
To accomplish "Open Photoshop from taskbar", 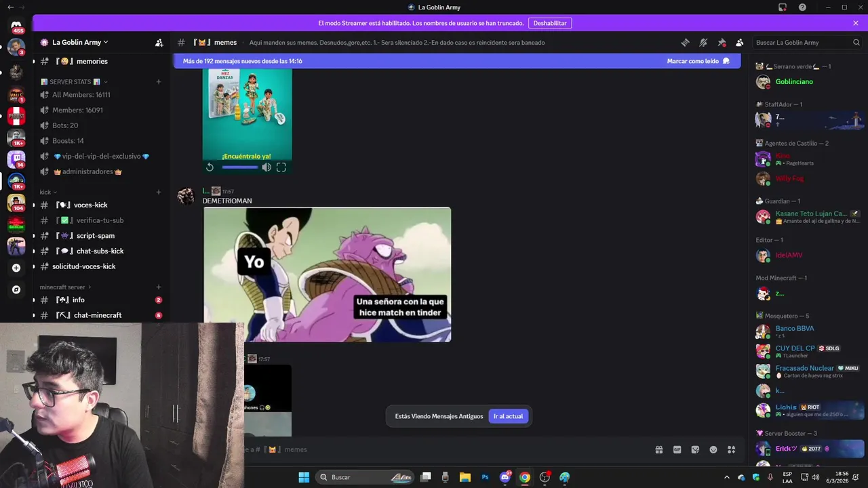I will point(485,477).
